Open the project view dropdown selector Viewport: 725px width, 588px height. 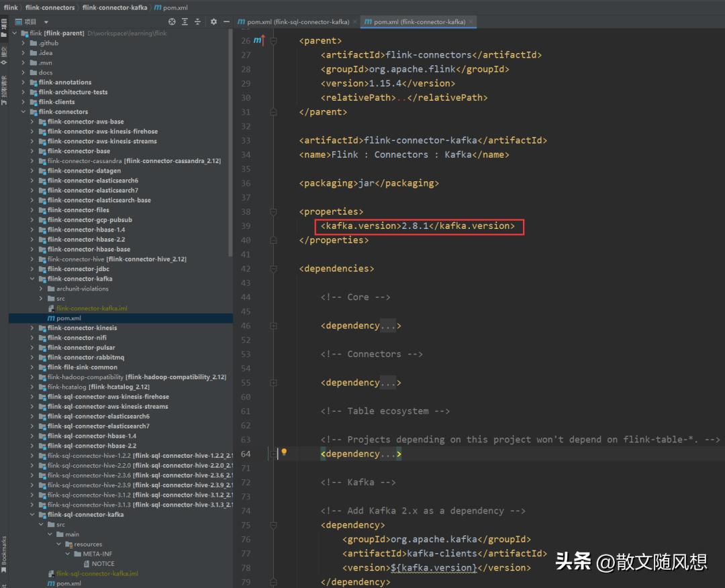(x=46, y=21)
